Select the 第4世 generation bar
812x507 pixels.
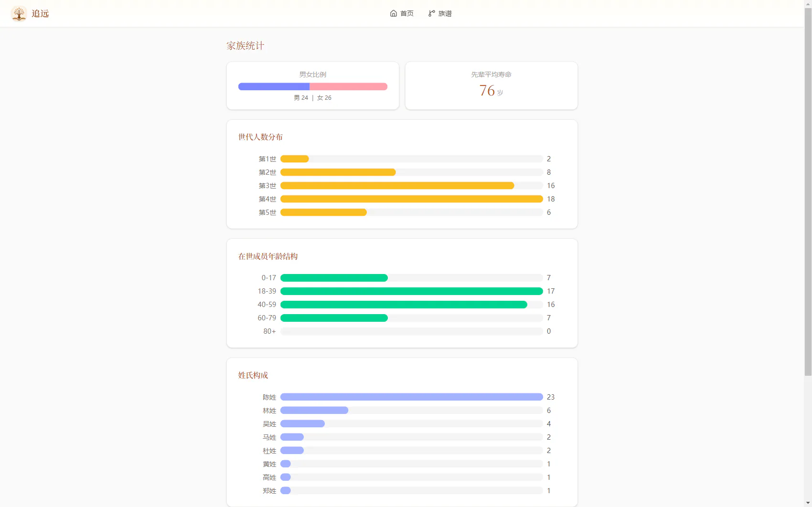click(411, 199)
